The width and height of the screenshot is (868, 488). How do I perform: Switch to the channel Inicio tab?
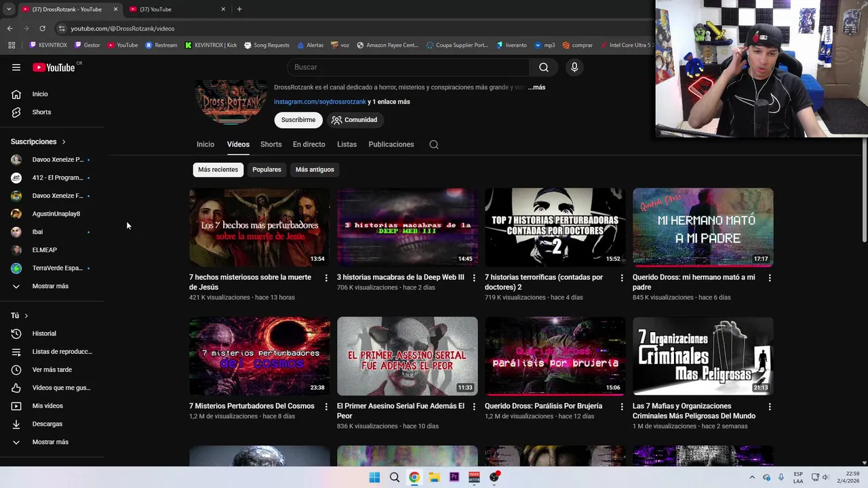click(205, 144)
